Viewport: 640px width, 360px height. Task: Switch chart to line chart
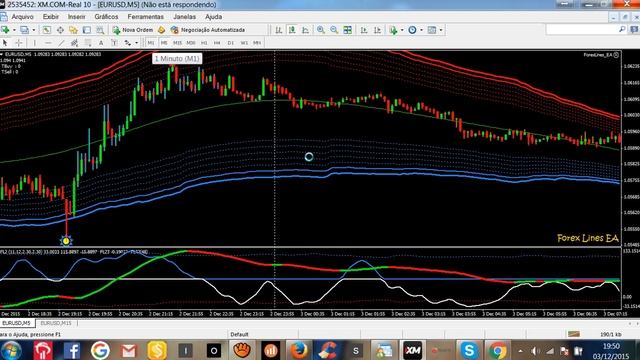305,30
